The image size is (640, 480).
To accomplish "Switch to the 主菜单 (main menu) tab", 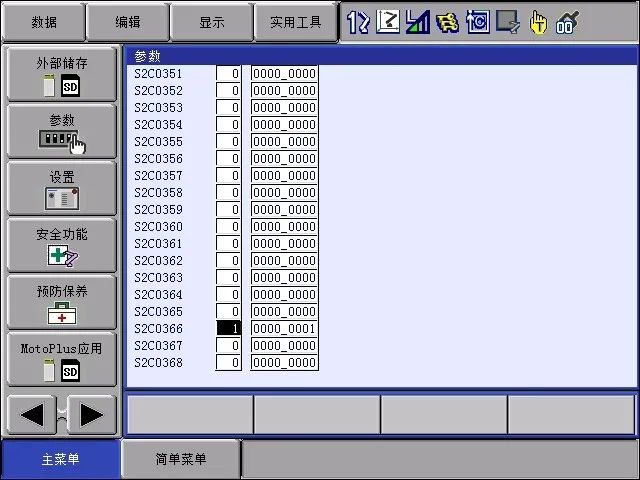I will [60, 460].
